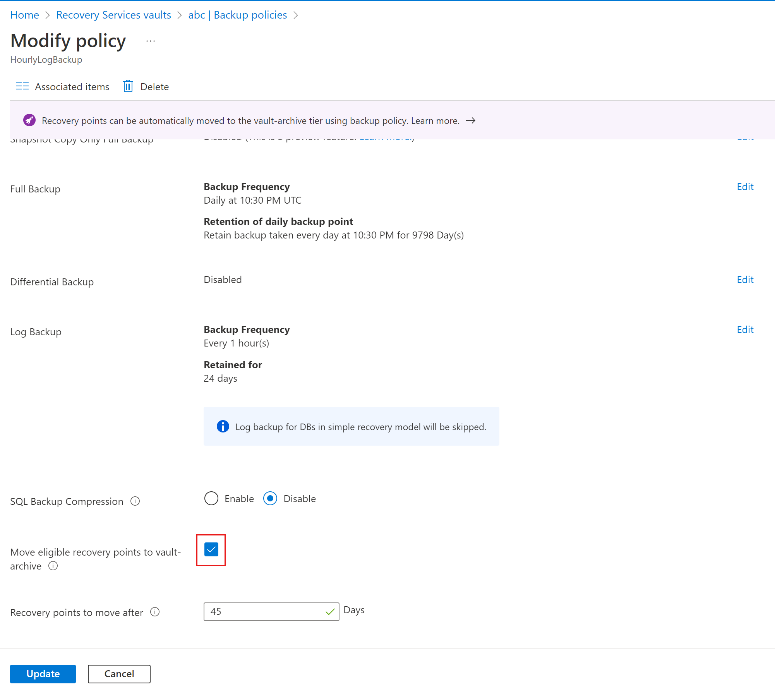Select Disable SQL Backup Compression option

270,499
